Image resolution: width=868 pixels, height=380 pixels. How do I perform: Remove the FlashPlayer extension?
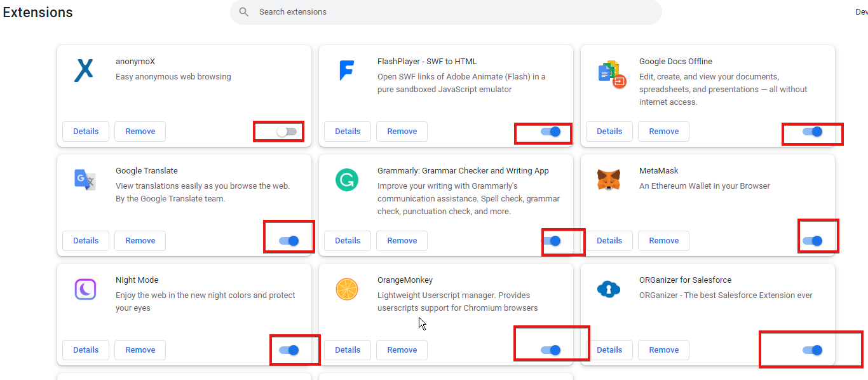[402, 132]
